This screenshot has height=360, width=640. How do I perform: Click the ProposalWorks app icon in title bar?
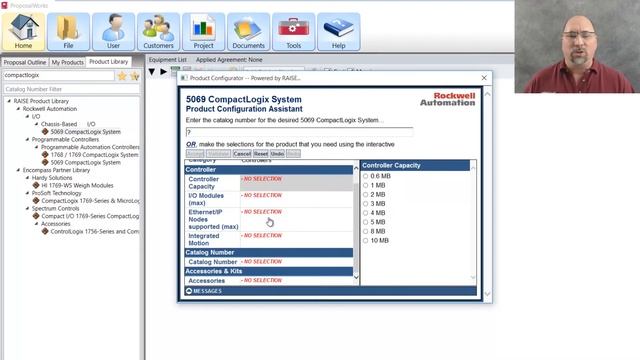click(x=4, y=5)
